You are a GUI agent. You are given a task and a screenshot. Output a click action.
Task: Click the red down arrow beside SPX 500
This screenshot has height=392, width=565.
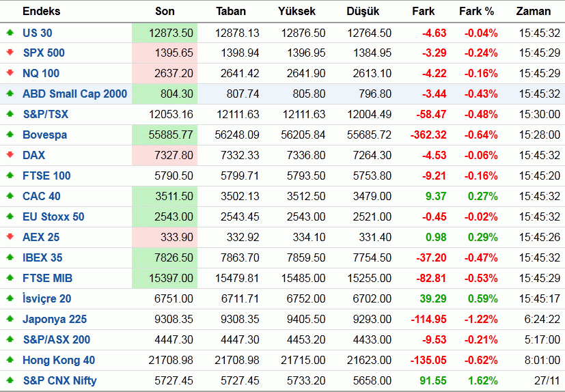tap(10, 53)
